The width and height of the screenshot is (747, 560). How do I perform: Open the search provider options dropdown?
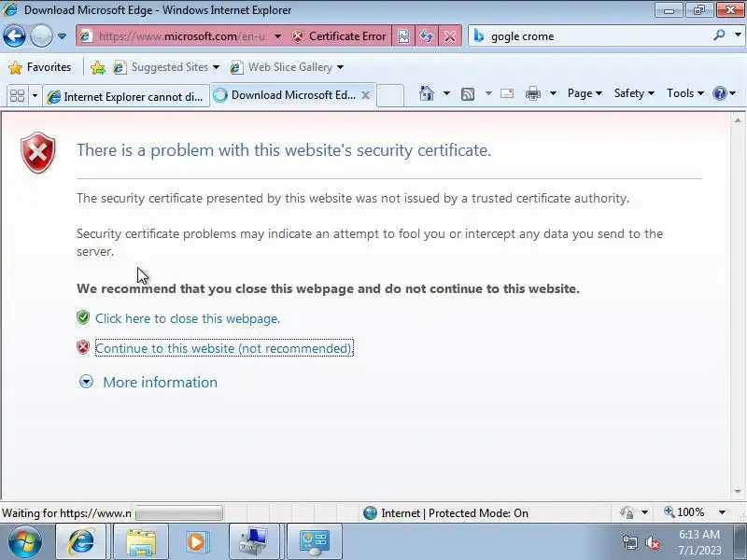738,35
